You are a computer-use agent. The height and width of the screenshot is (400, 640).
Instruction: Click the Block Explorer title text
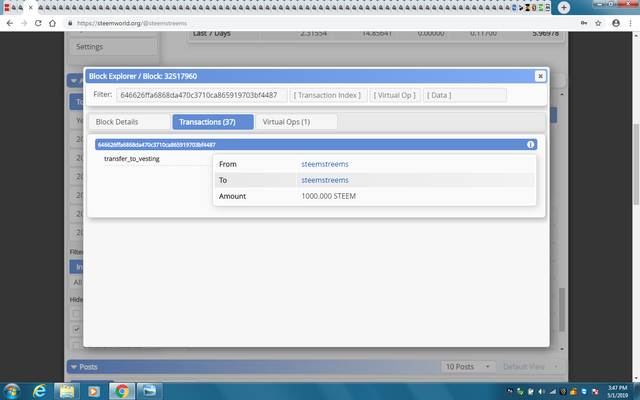(x=143, y=76)
